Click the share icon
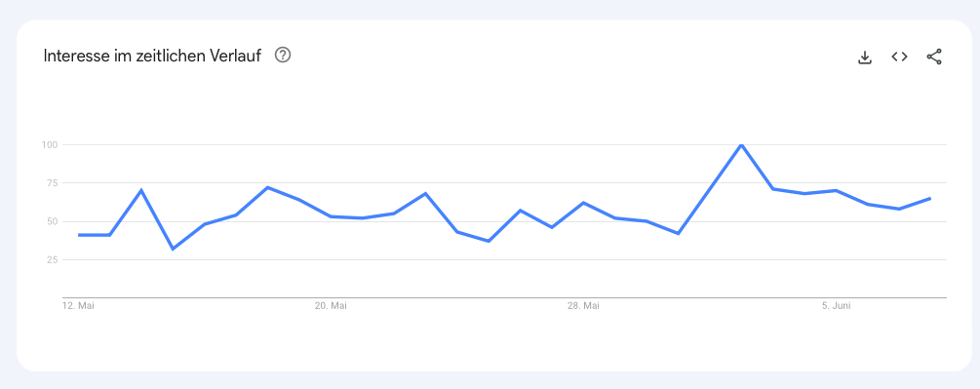The width and height of the screenshot is (980, 389). [934, 57]
